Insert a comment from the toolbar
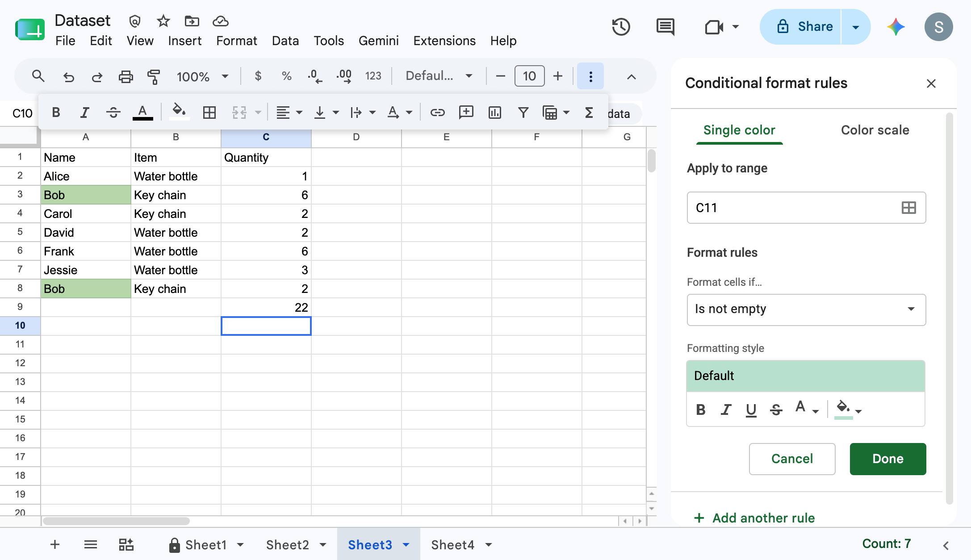971x560 pixels. (x=466, y=113)
